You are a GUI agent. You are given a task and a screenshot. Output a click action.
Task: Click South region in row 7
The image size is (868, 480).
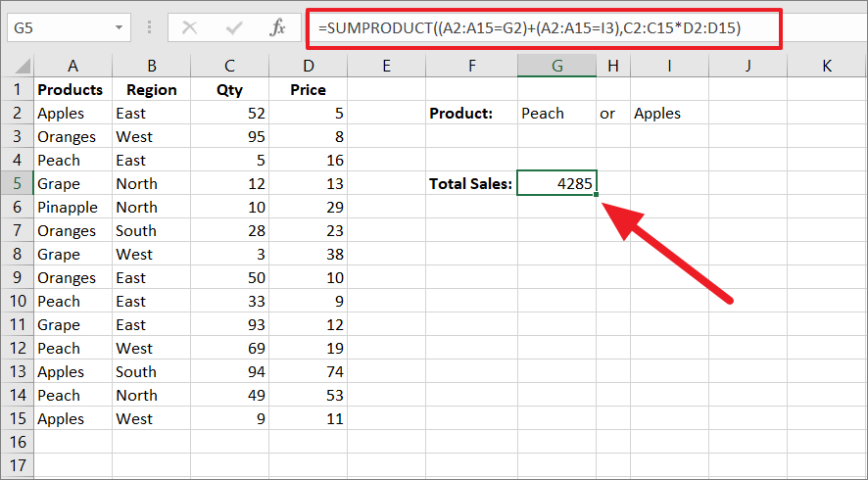click(151, 230)
